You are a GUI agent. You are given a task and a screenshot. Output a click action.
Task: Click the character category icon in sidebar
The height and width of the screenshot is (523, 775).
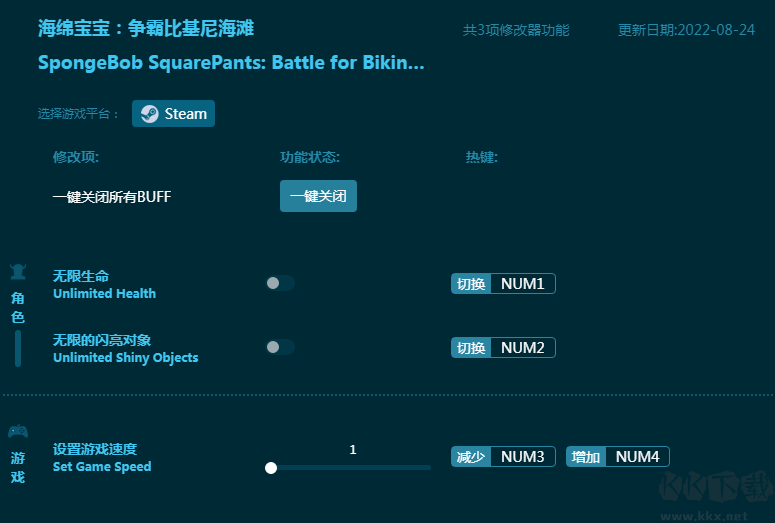17,272
